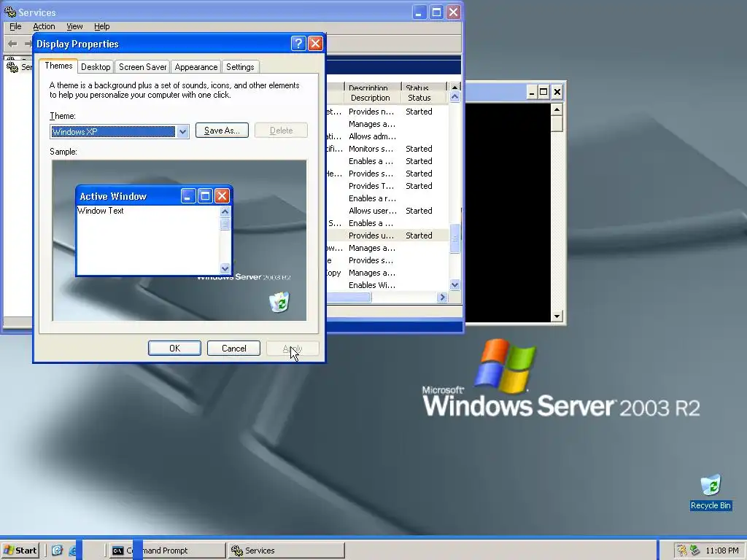Screen dimensions: 747x560
Task: Click the Display Properties help question-mark button
Action: point(298,44)
